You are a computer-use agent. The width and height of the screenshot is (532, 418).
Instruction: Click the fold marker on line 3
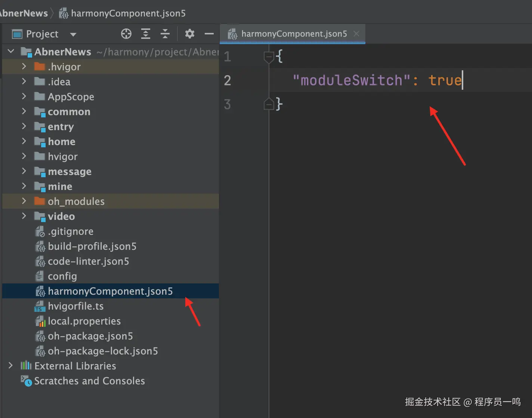pyautogui.click(x=269, y=104)
